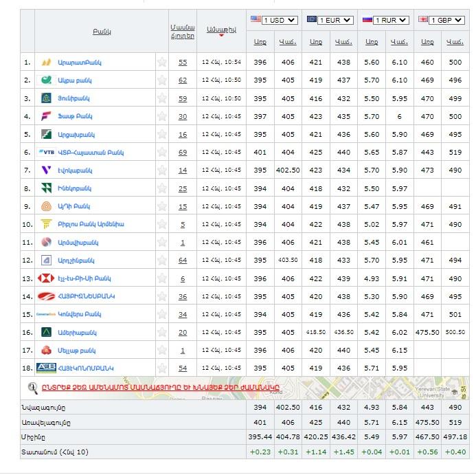
Task: Click the HSBC bank logo
Action: [47, 278]
